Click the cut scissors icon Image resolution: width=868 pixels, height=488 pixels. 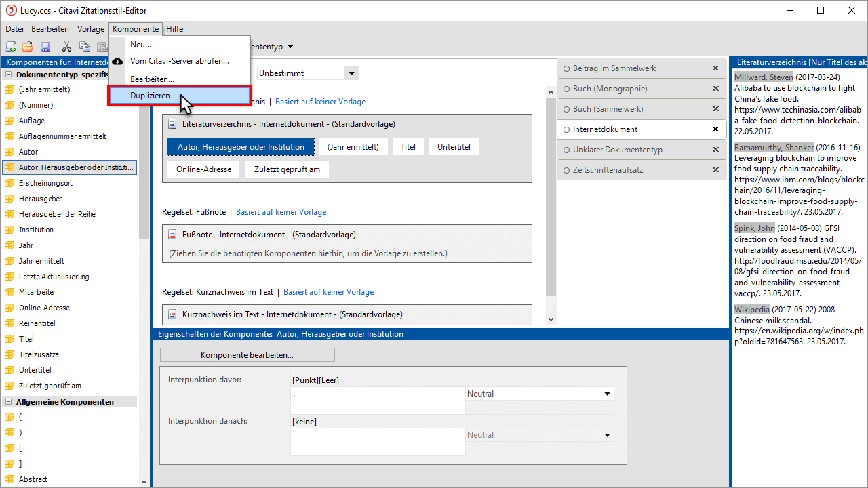(x=66, y=47)
